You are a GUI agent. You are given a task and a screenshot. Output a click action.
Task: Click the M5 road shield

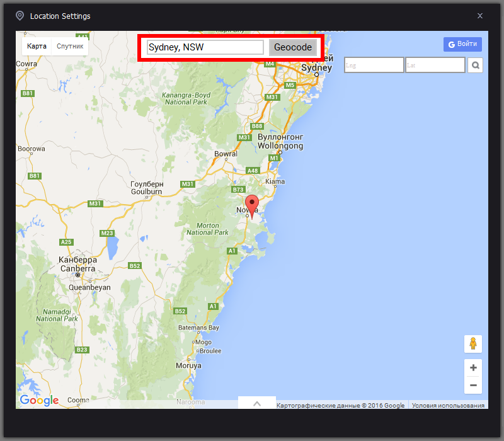[290, 85]
